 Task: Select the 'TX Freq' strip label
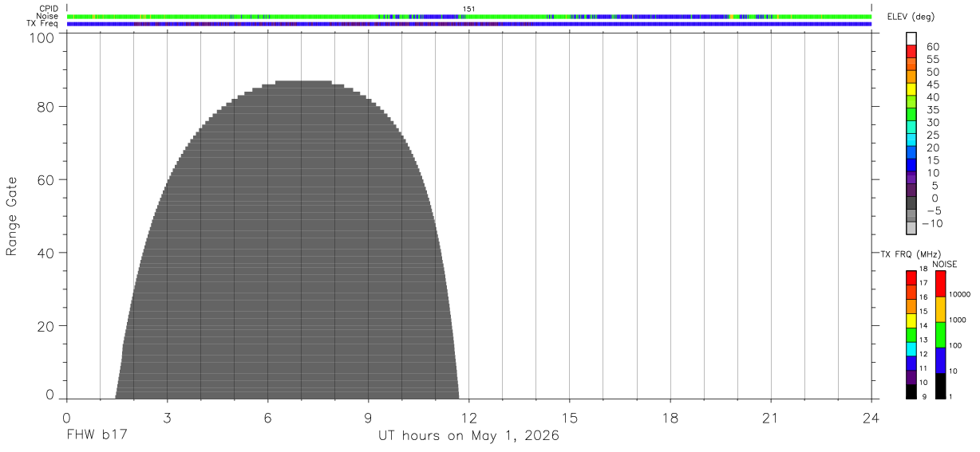click(x=43, y=24)
